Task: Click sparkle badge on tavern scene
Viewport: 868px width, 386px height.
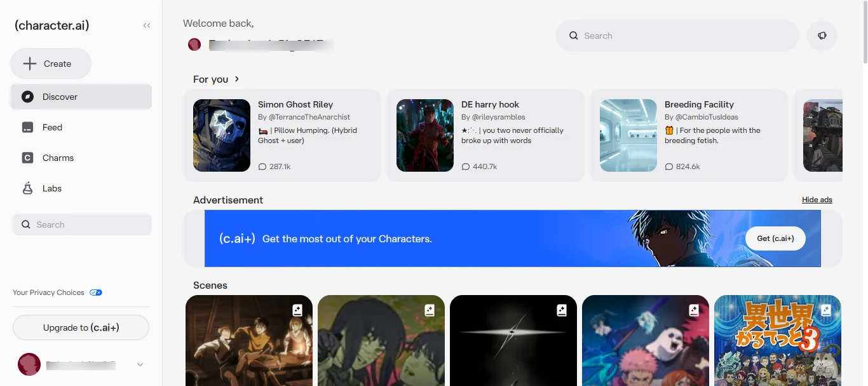Action: (x=297, y=310)
